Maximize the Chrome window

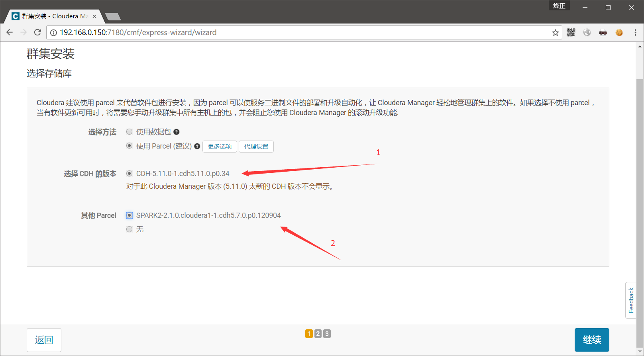click(x=608, y=8)
